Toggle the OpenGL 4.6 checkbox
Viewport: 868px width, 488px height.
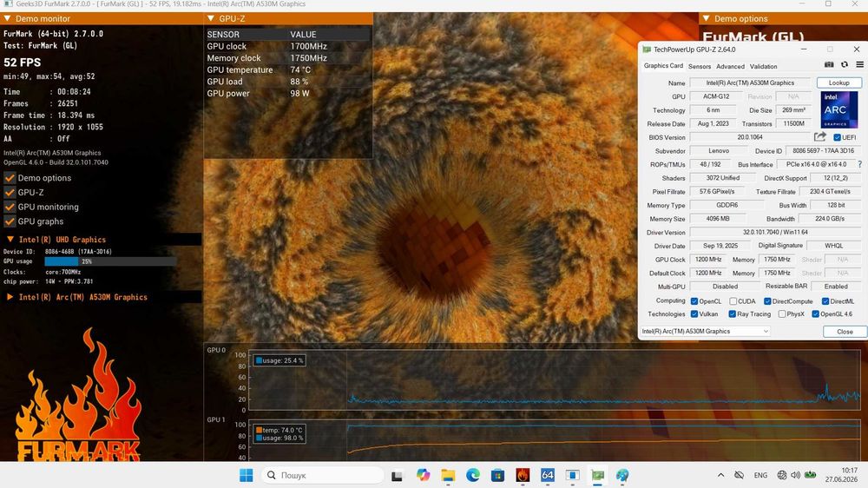click(815, 314)
